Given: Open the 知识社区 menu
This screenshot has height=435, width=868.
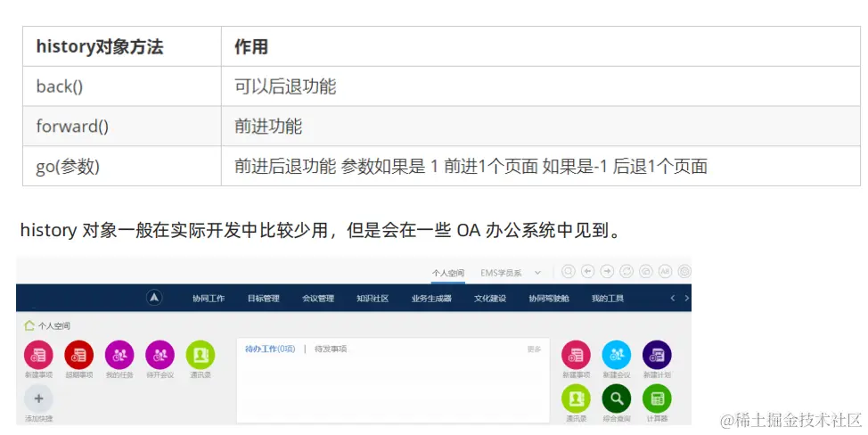Looking at the screenshot, I should click(373, 299).
